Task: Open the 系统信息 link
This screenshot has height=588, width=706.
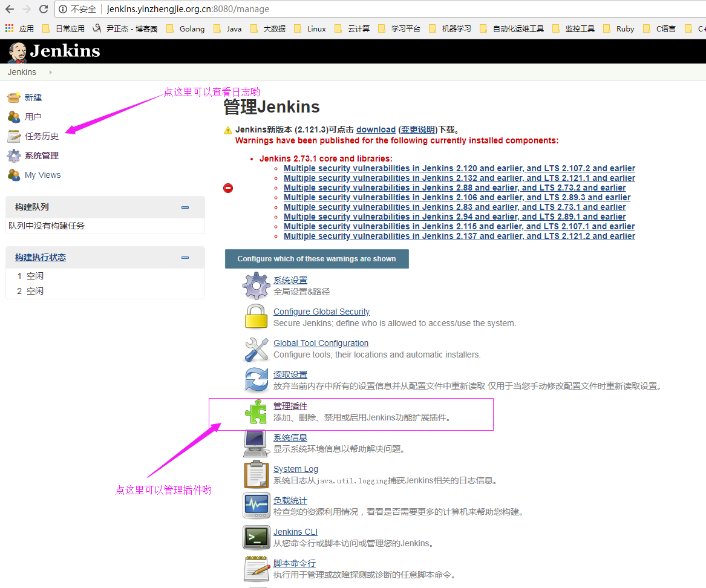Action: 290,437
